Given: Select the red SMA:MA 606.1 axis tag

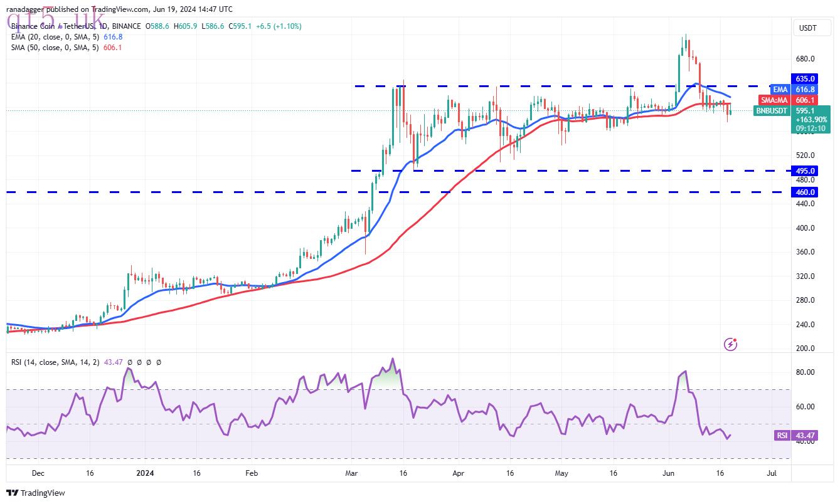Looking at the screenshot, I should pos(790,100).
